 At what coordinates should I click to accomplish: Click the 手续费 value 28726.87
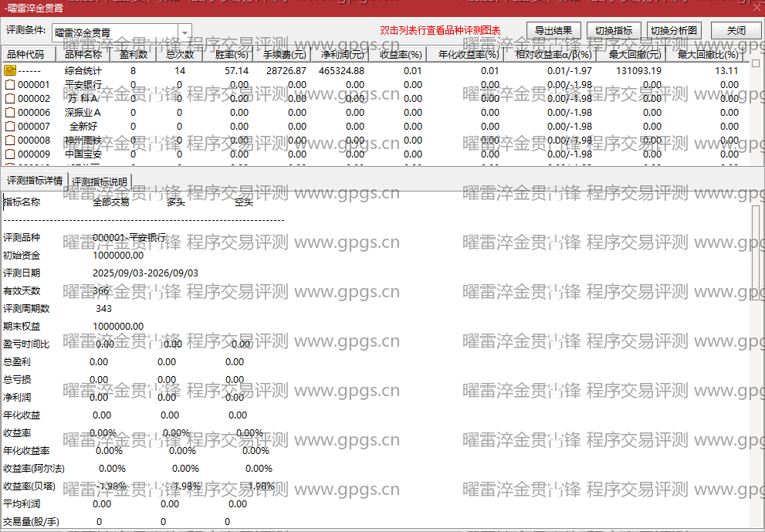tap(286, 71)
